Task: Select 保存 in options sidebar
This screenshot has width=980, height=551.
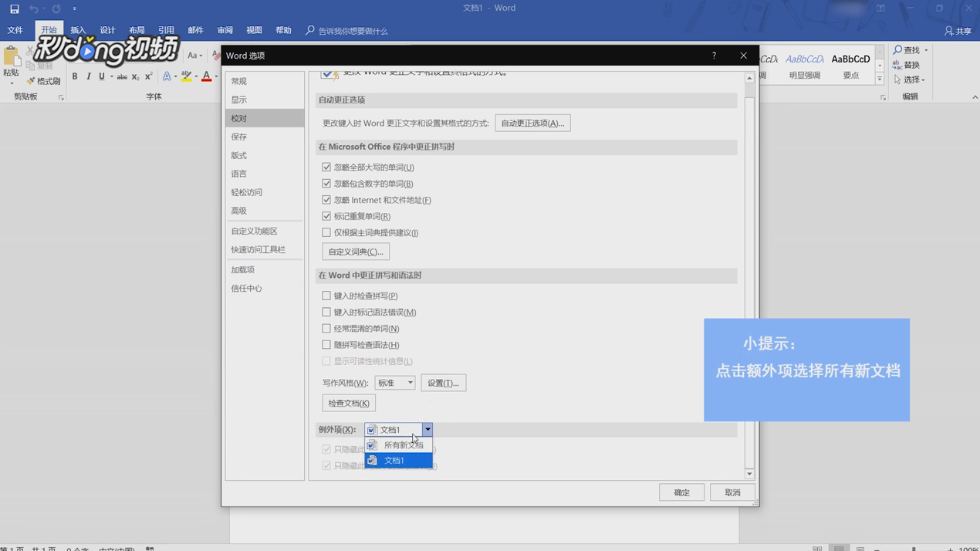Action: 265,137
